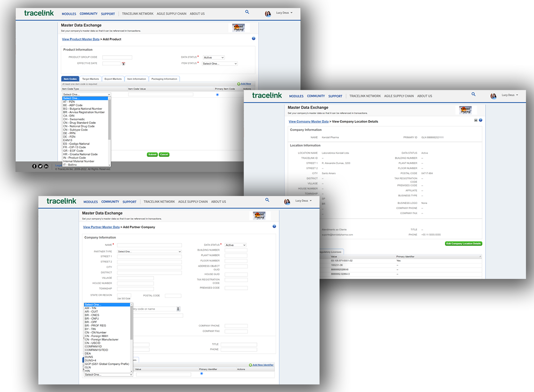Open help icon on Add Product page
Image resolution: width=534 pixels, height=392 pixels.
[x=254, y=39]
